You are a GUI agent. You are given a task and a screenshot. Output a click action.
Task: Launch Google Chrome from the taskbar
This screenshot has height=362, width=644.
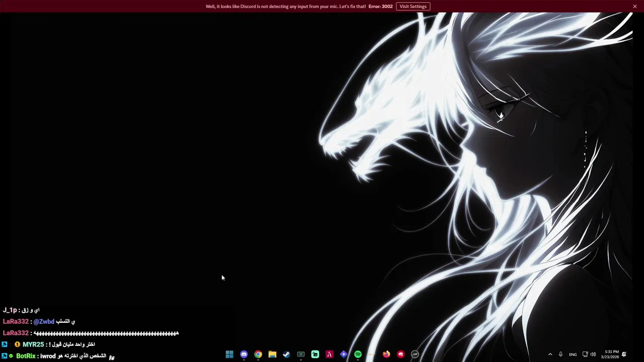pyautogui.click(x=258, y=354)
